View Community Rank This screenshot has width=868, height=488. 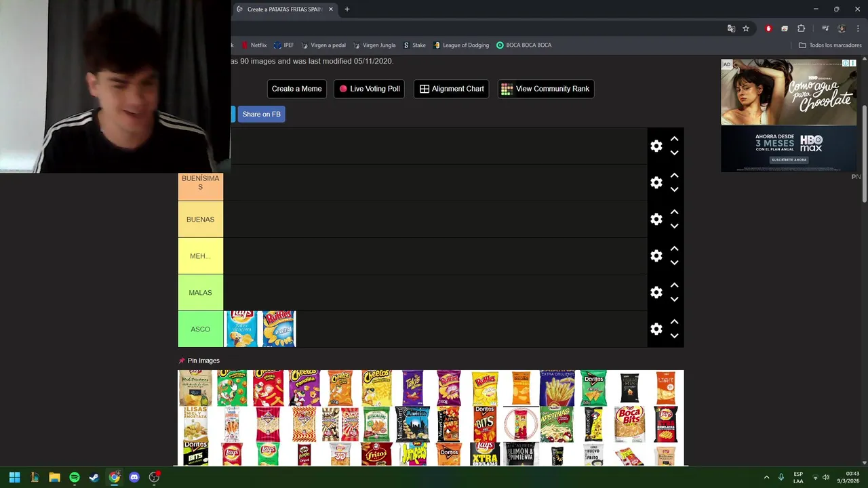[546, 89]
